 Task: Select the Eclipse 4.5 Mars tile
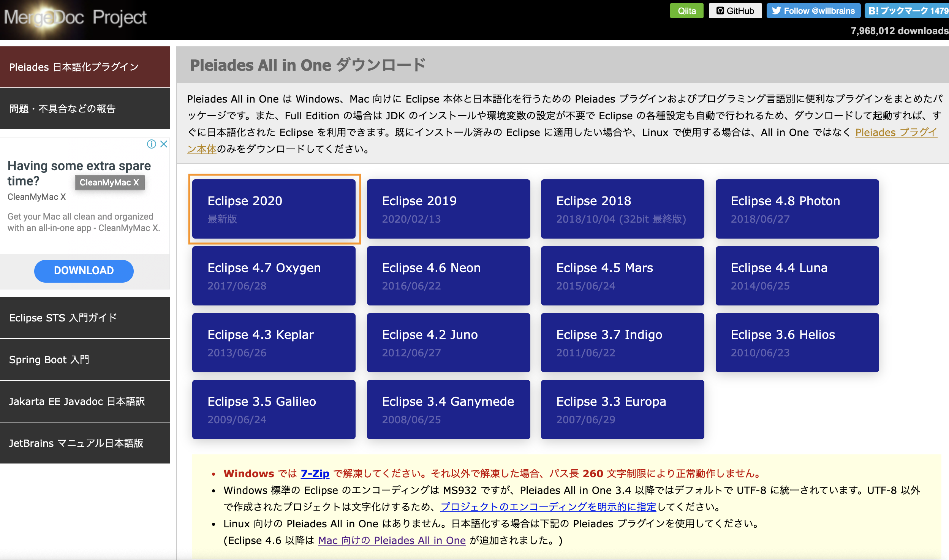[623, 276]
